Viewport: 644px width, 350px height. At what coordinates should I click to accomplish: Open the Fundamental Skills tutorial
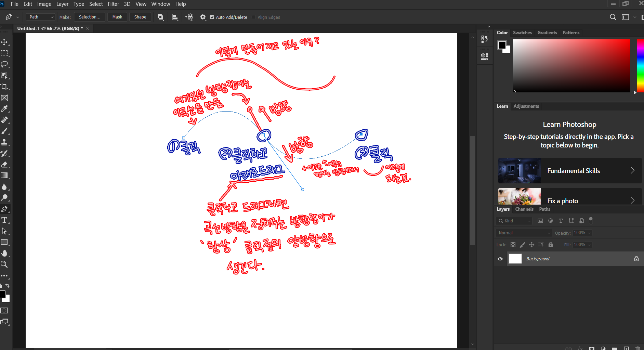pyautogui.click(x=570, y=171)
